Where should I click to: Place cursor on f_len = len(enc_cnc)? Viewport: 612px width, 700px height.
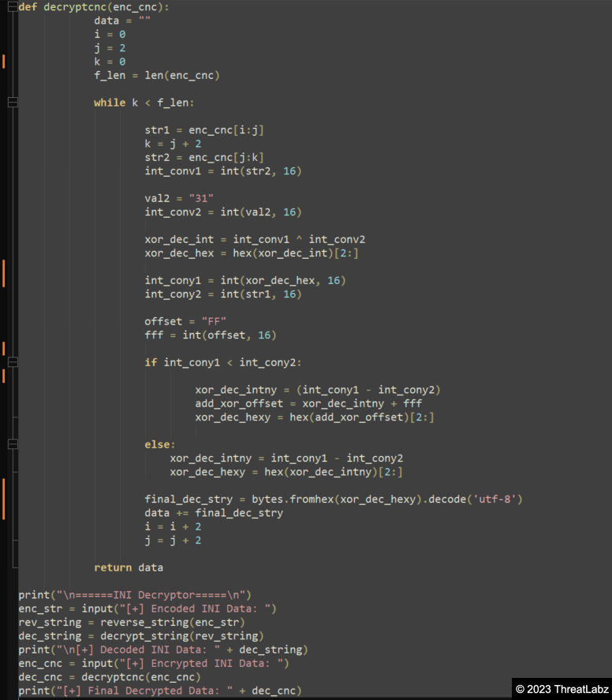click(x=156, y=75)
